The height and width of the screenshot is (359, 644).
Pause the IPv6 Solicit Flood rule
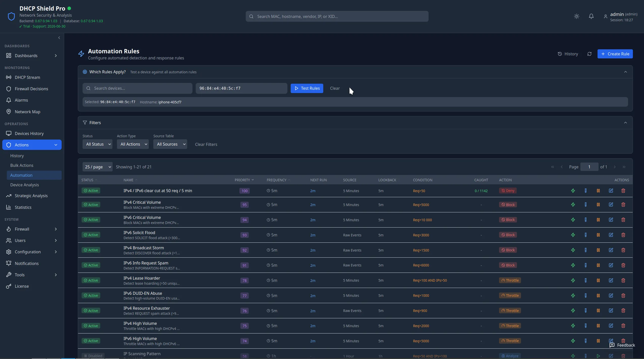click(x=598, y=235)
